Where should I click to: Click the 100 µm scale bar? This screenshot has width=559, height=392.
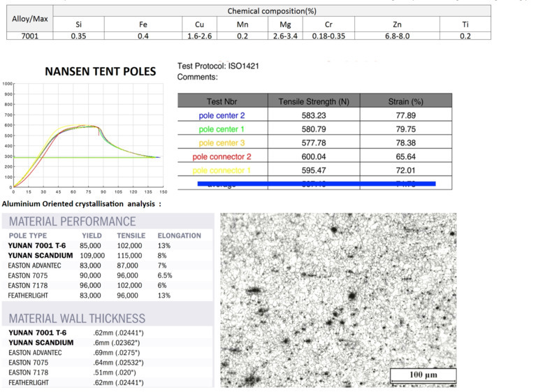[x=423, y=375]
